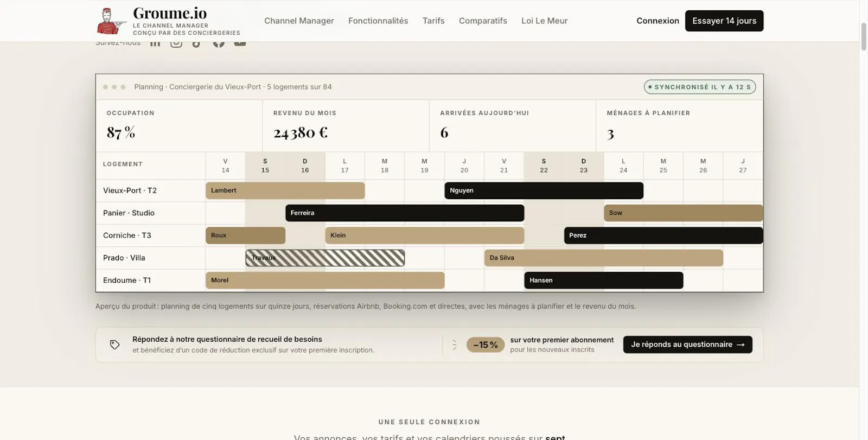
Task: Click the 24 380 € monthly revenue figure
Action: 301,132
